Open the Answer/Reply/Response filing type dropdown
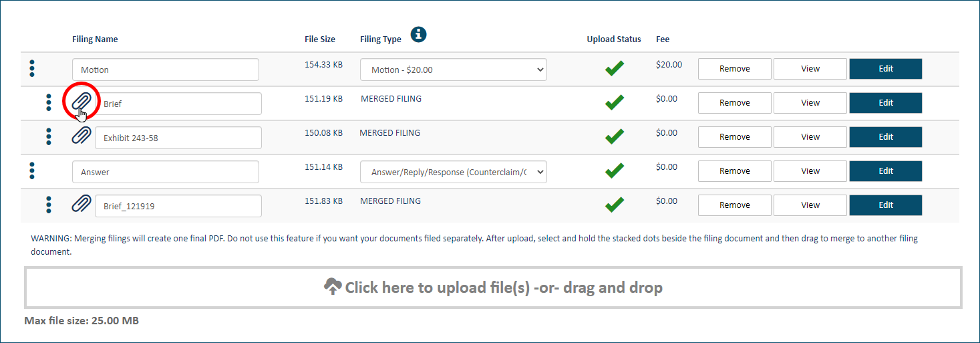This screenshot has width=980, height=343. [454, 172]
